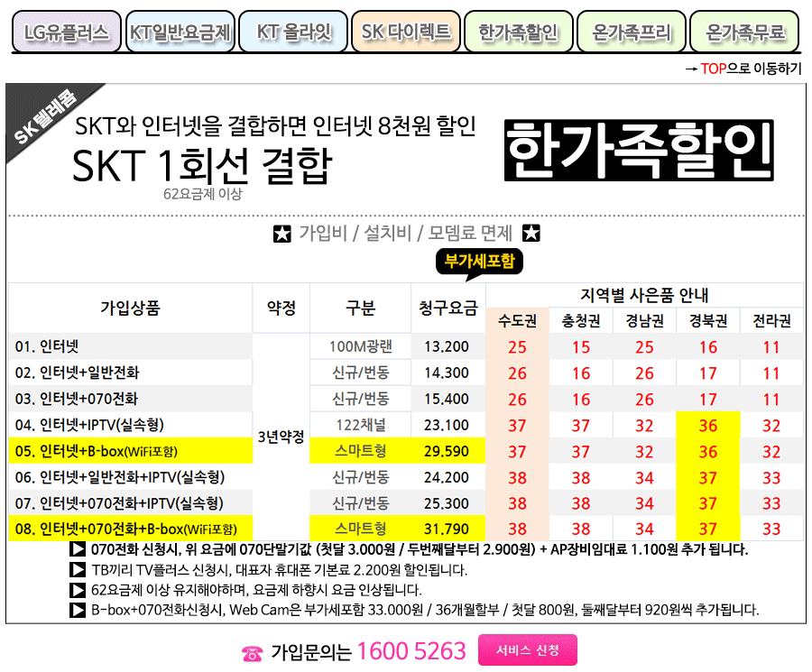Click the star icon right of 모뎀료 면제

click(x=531, y=235)
